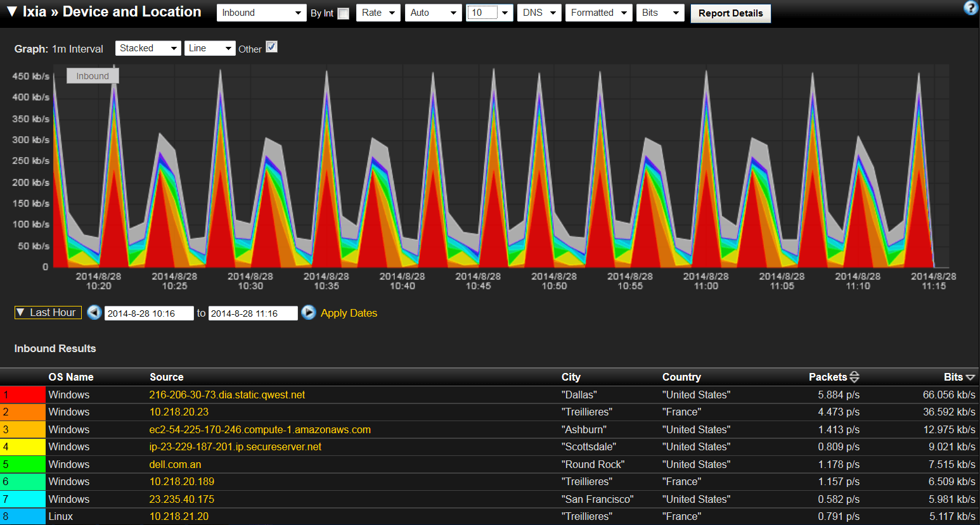This screenshot has width=980, height=525.
Task: Sort by Bits column descending arrow
Action: [970, 377]
